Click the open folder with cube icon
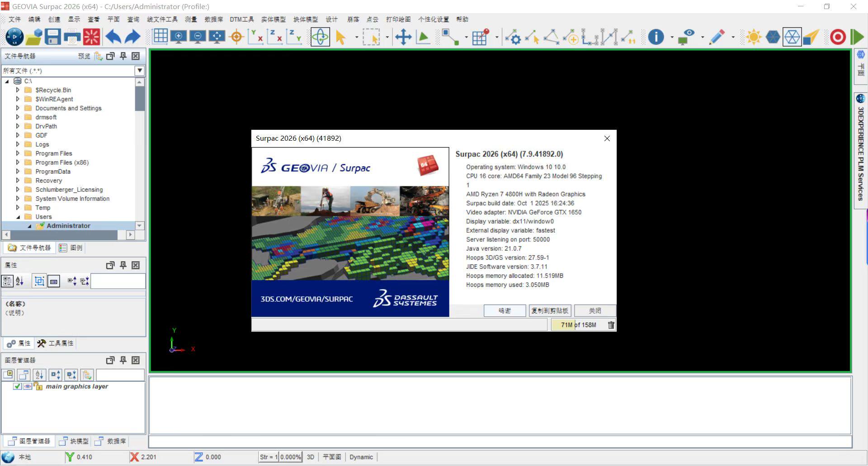Screen dimensions: 868x466 [33, 37]
